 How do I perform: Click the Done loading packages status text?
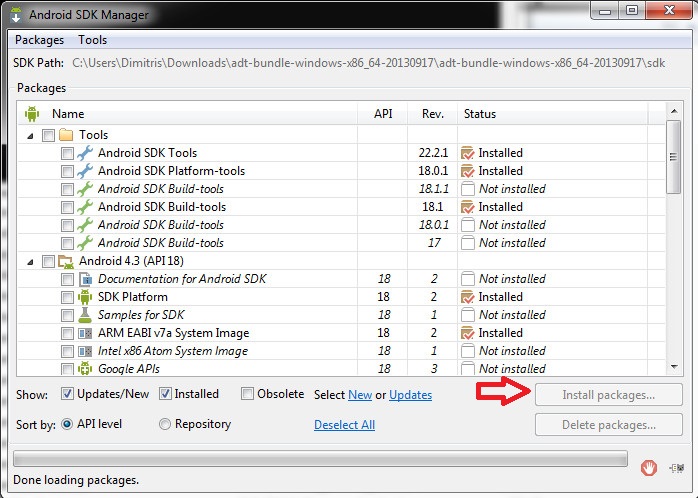(76, 480)
